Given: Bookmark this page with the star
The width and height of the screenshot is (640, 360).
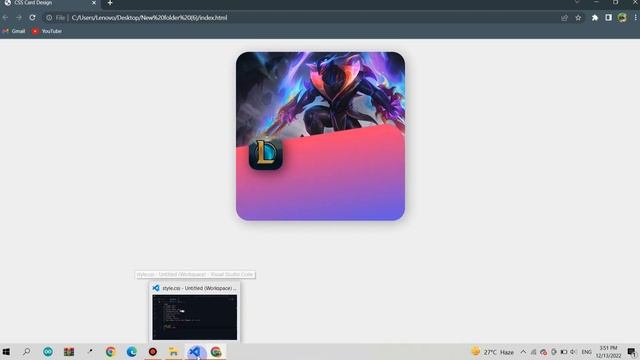Looking at the screenshot, I should click(x=578, y=18).
